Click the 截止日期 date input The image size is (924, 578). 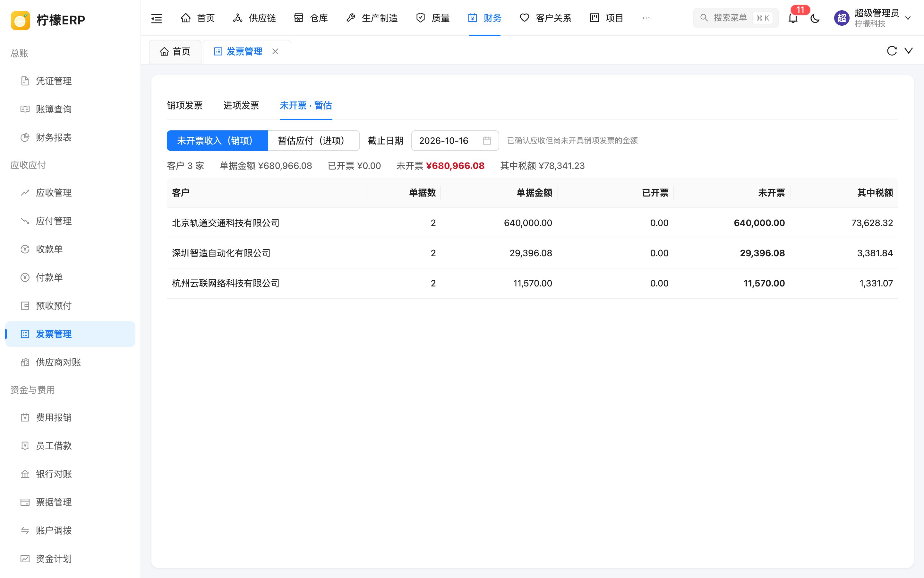(x=455, y=141)
